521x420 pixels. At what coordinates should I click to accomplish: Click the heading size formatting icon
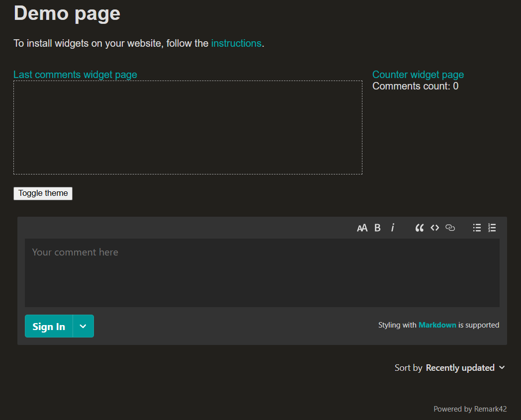[x=362, y=228]
